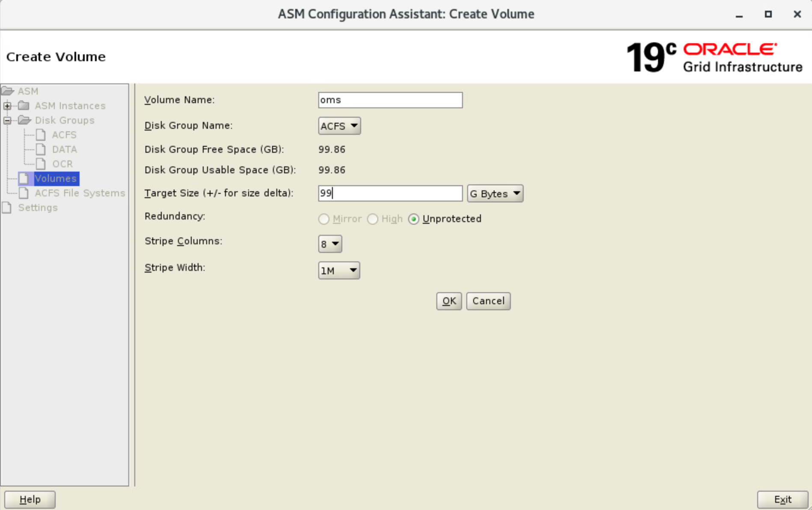The height and width of the screenshot is (510, 812).
Task: Click the Disk Group Free Space value 99.86
Action: click(332, 149)
